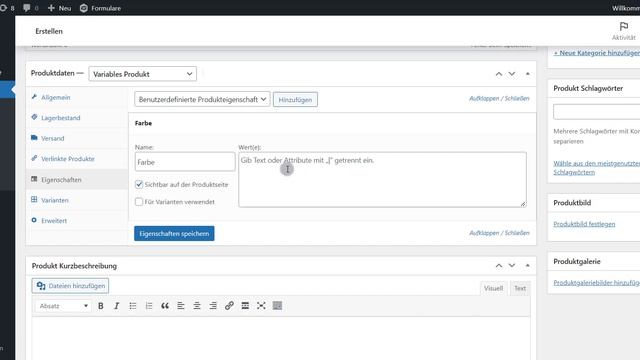Click the updates icon in admin bar
This screenshot has height=360, width=640.
[x=3, y=8]
